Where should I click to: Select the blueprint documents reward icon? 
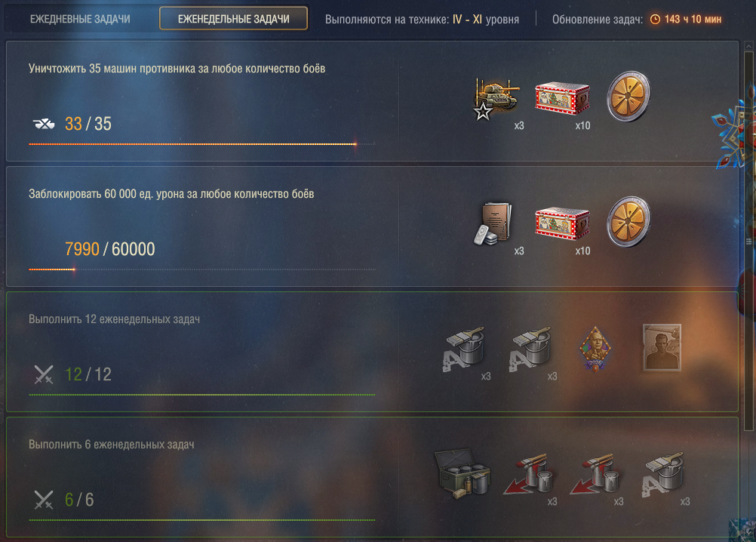tap(493, 223)
